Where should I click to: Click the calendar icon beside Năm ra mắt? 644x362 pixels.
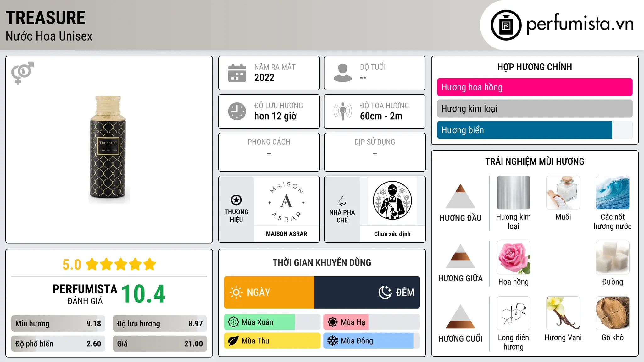pyautogui.click(x=237, y=73)
